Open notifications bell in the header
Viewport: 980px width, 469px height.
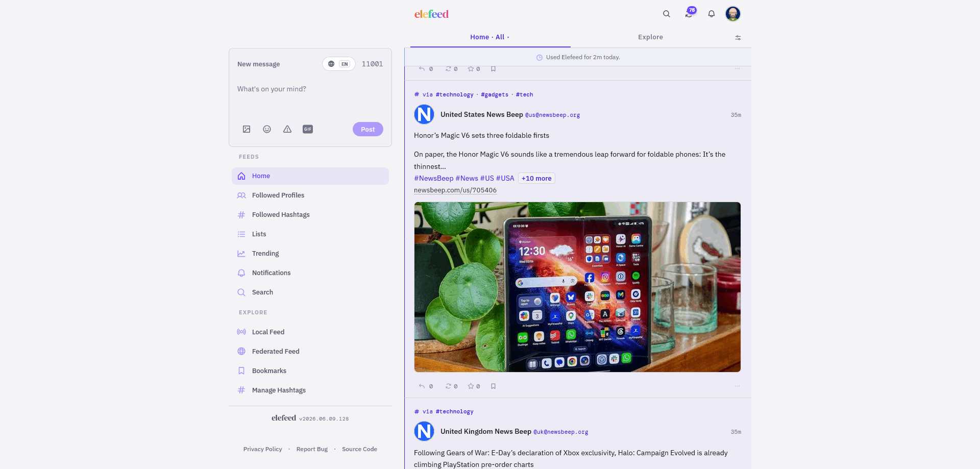click(x=711, y=14)
